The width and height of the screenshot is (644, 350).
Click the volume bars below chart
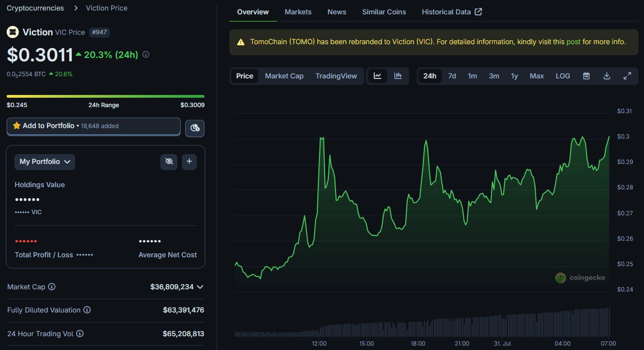point(422,324)
